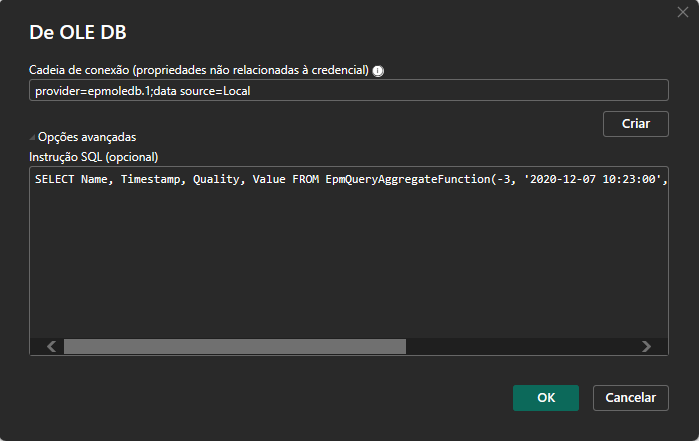Click the scrollbar track right of thumb
699x441 pixels.
522,346
